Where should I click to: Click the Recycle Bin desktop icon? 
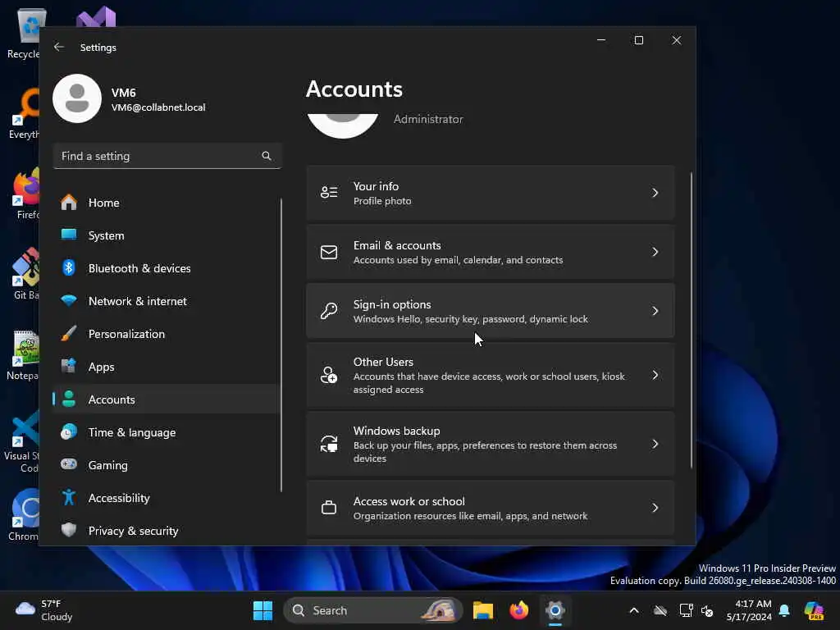coord(24,32)
